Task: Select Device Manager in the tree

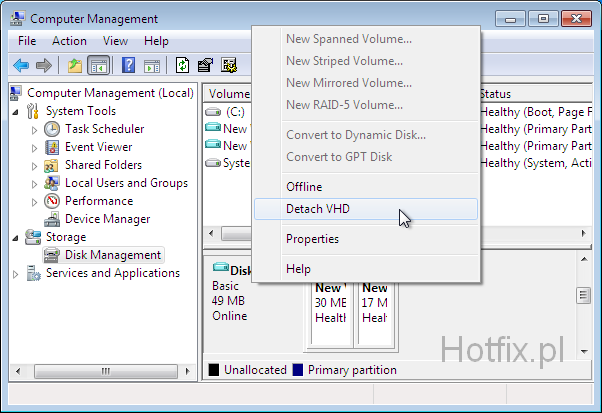Action: tap(107, 219)
